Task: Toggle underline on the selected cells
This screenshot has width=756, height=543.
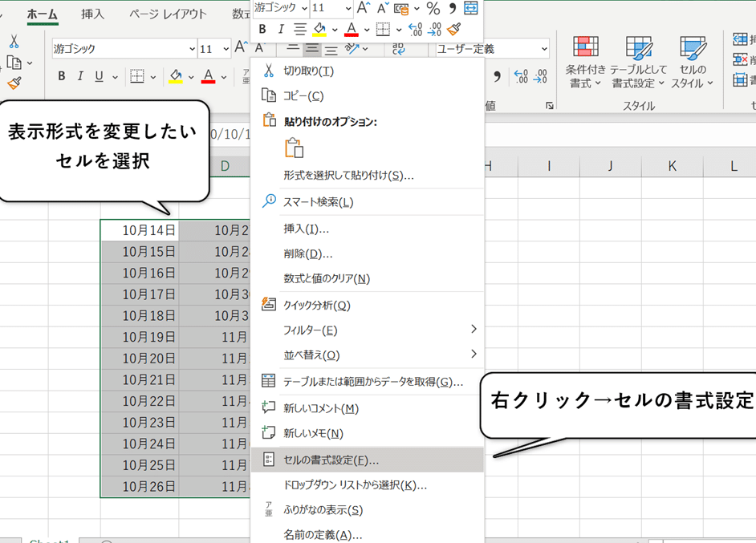Action: (100, 75)
